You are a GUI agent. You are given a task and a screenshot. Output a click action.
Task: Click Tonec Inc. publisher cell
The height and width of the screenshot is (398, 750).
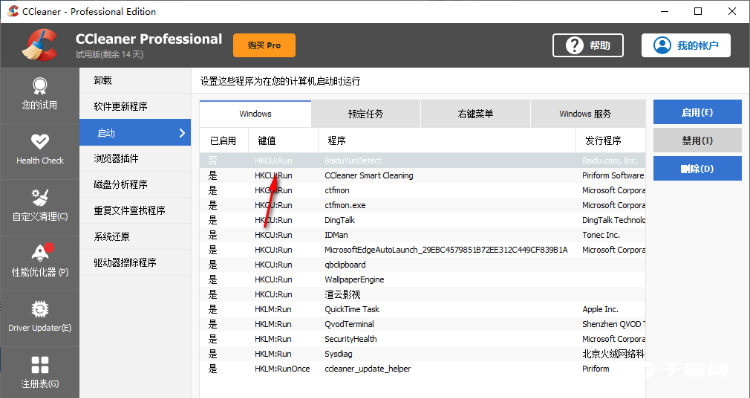click(601, 235)
